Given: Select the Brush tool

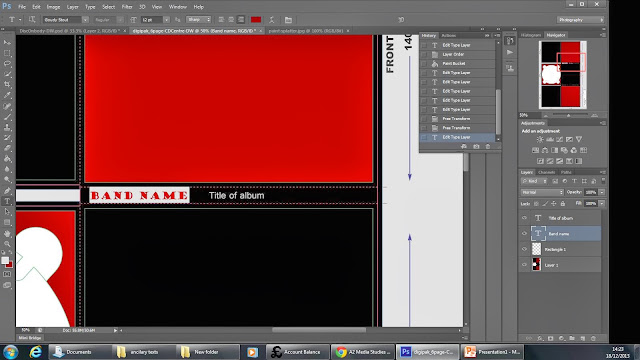Looking at the screenshot, I should [x=7, y=117].
